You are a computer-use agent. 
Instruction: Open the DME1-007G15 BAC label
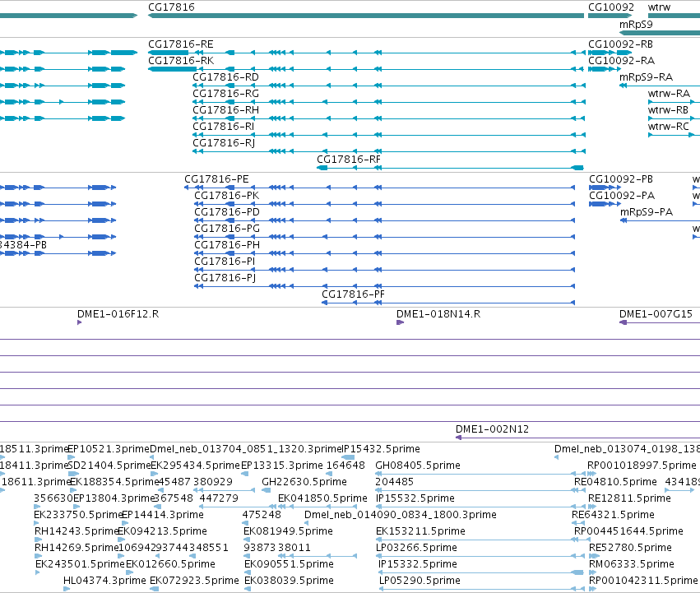(656, 314)
